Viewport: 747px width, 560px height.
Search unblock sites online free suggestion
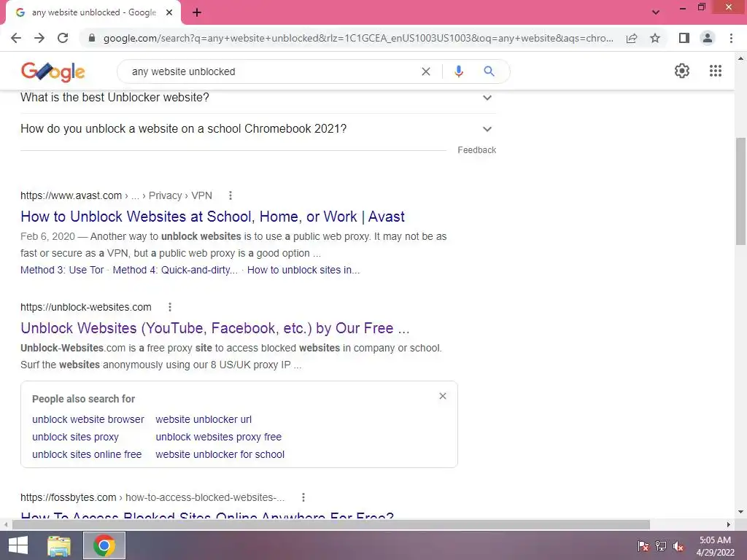[87, 455]
